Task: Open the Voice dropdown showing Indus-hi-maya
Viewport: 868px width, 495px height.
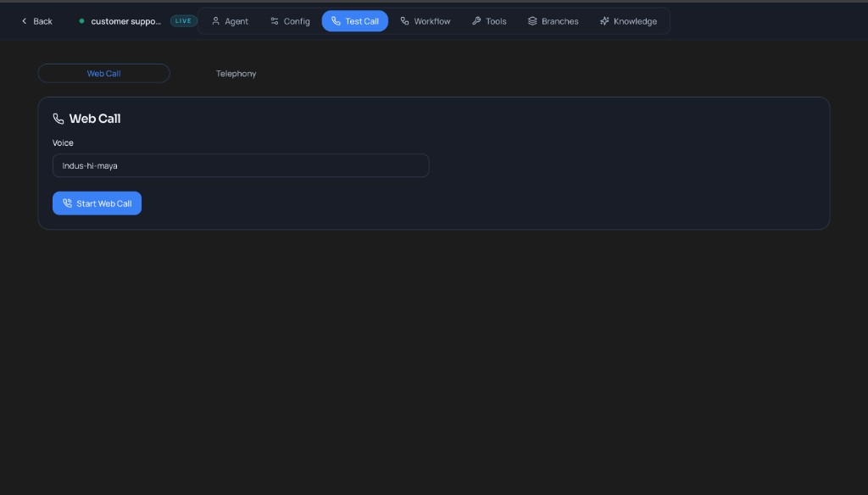Action: click(241, 166)
